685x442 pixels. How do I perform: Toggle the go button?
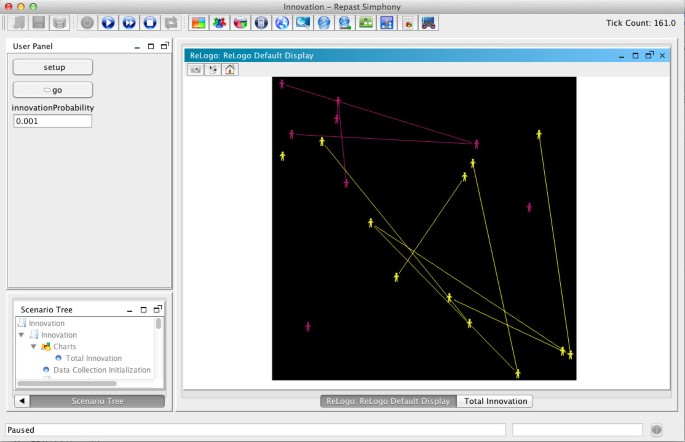tap(53, 89)
